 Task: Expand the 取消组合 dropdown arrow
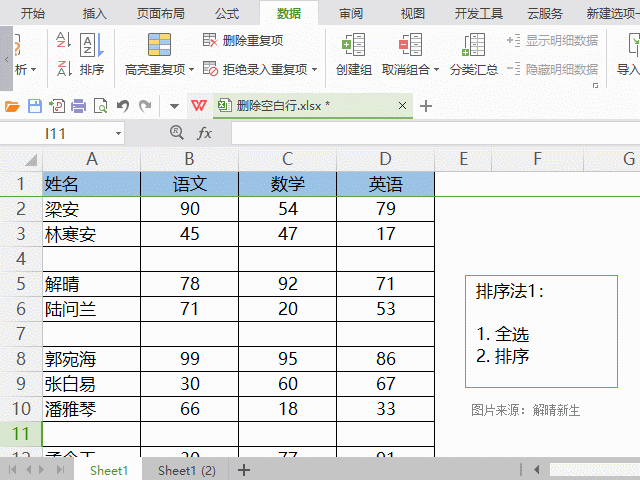436,70
